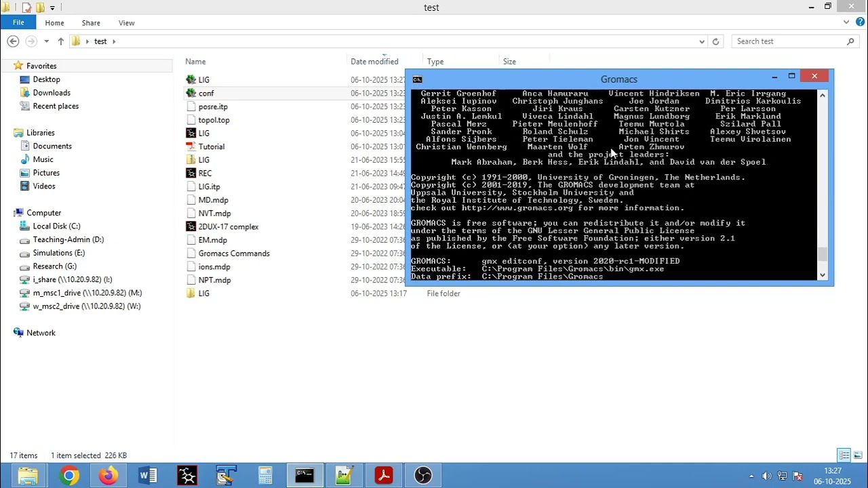
Task: Expand the ribbon with the chevron arrow
Action: point(846,22)
